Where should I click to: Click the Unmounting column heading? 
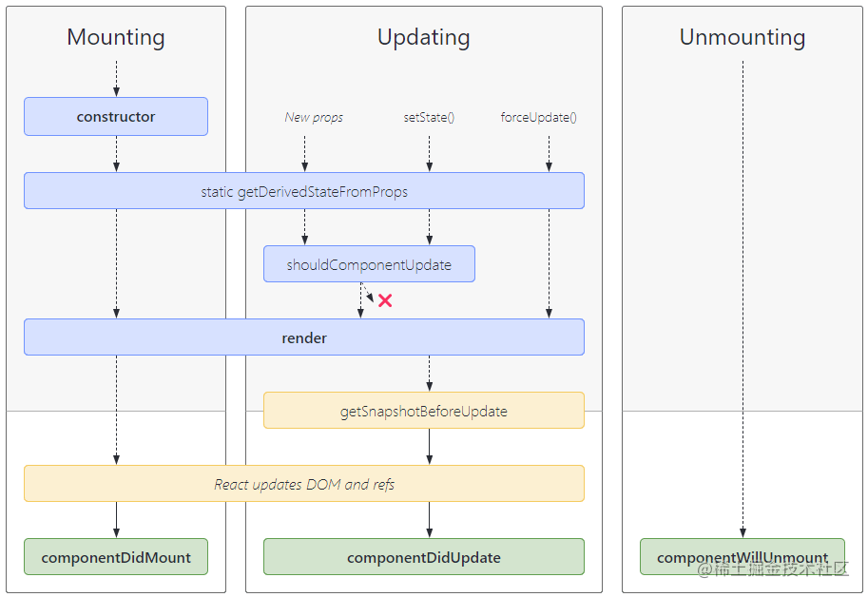coord(743,38)
